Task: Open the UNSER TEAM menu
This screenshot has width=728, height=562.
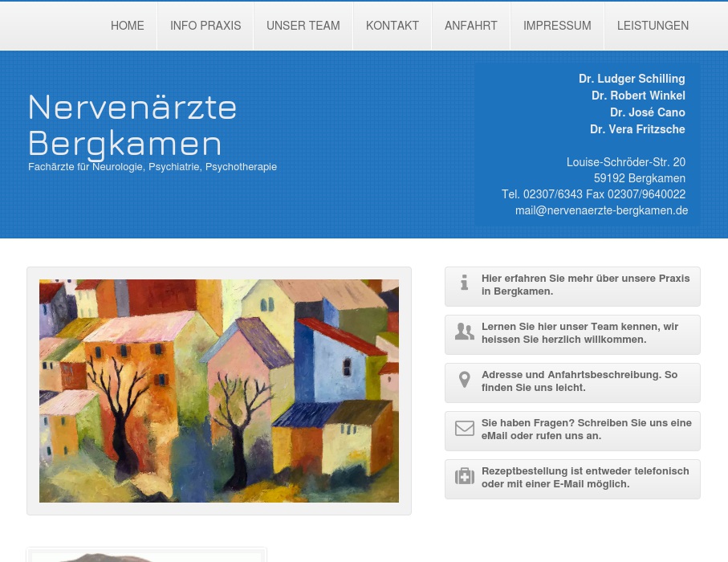Action: pos(303,26)
